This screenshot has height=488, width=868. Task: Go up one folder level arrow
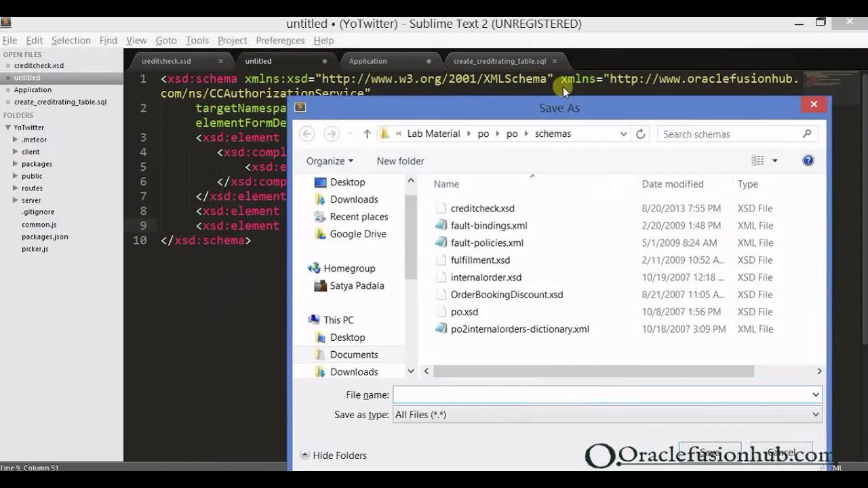pyautogui.click(x=367, y=134)
